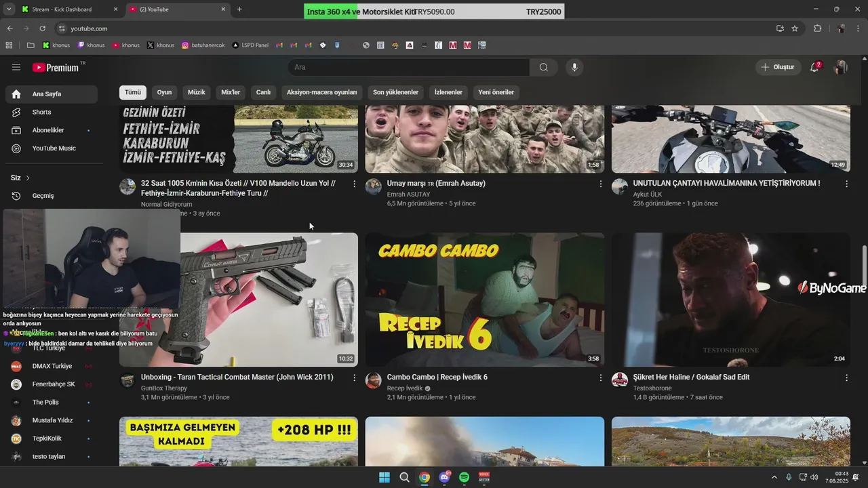The width and height of the screenshot is (868, 488).
Task: Open Shorts from the sidebar
Action: 52,112
